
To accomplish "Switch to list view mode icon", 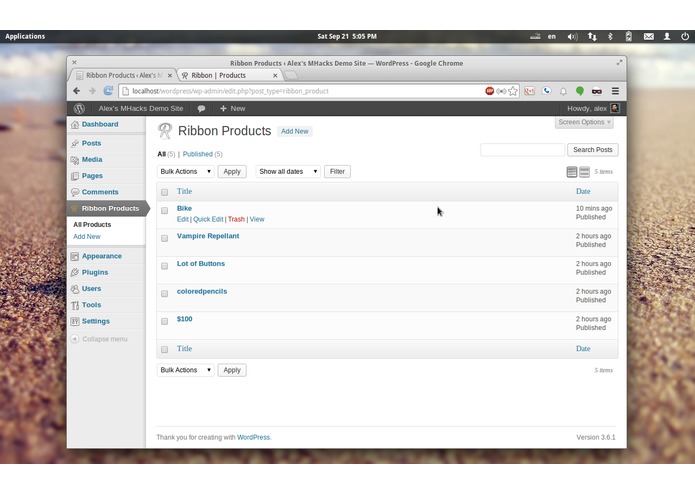I will point(572,172).
